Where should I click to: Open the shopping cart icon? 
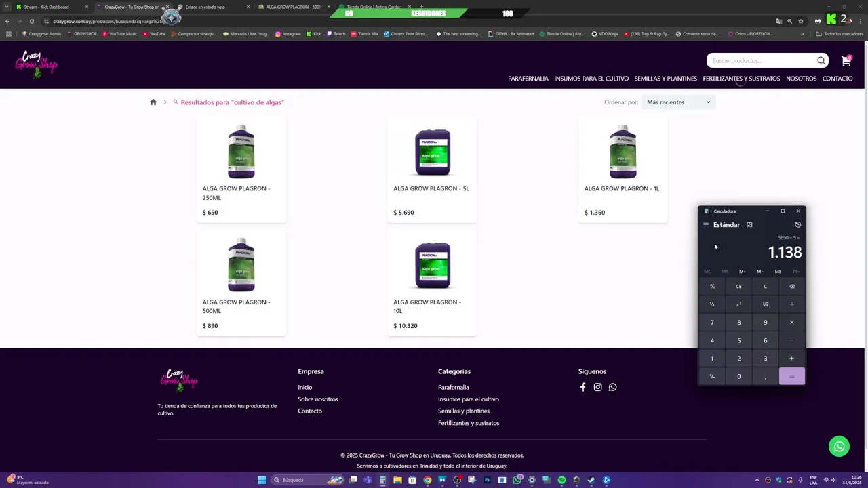coord(846,61)
